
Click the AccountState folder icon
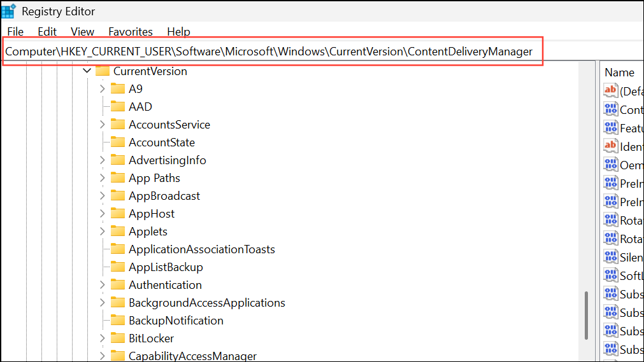pos(118,143)
